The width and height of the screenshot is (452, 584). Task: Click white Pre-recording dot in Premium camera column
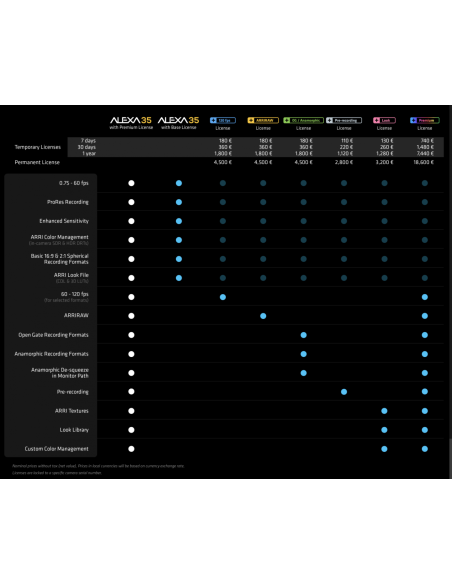click(131, 391)
